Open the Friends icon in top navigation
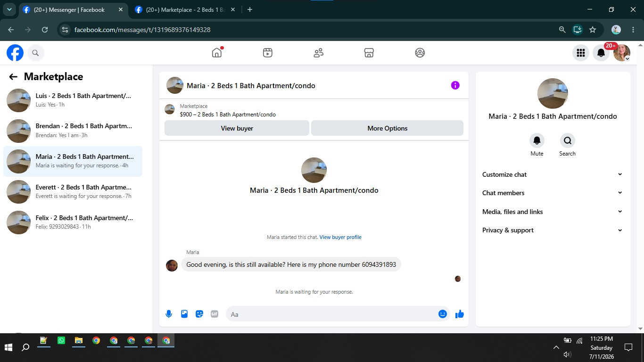 coord(319,53)
